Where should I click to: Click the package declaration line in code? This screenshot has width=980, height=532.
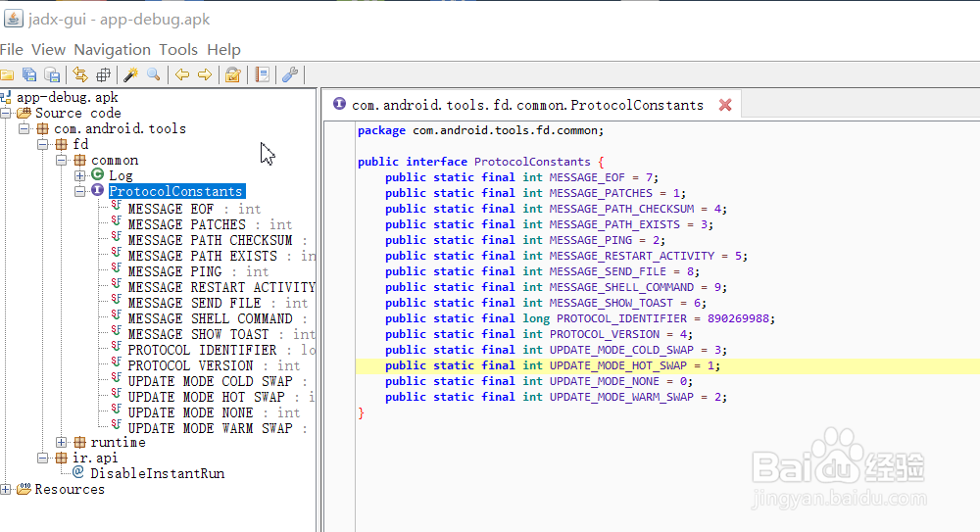(x=480, y=130)
